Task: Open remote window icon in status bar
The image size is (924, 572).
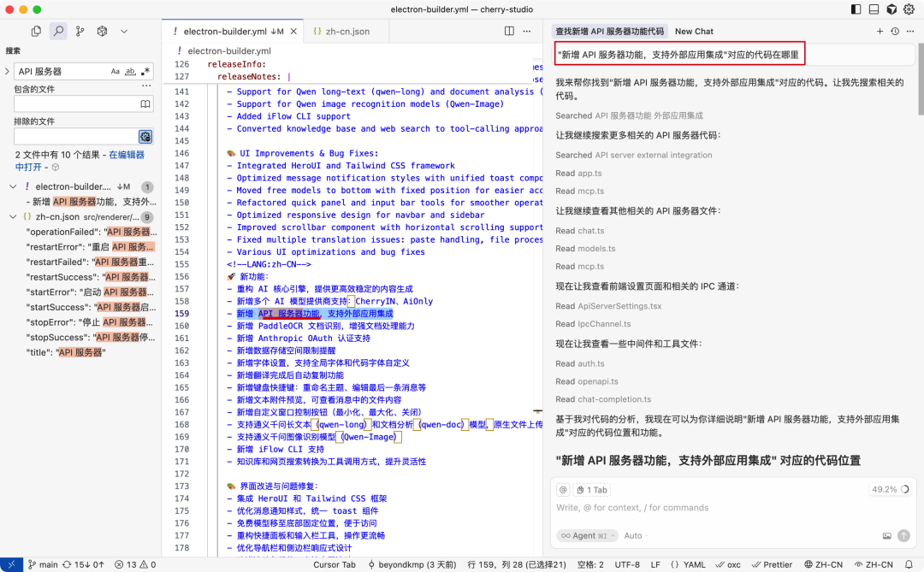Action: tap(11, 564)
